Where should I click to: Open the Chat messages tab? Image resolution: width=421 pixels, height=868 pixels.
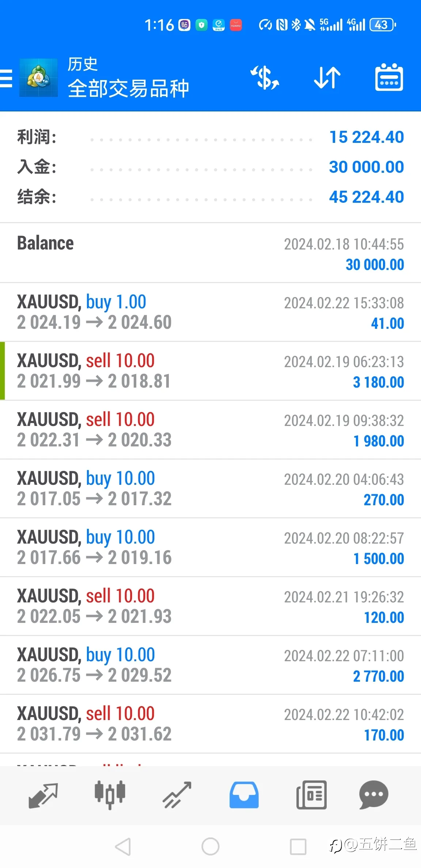(373, 795)
